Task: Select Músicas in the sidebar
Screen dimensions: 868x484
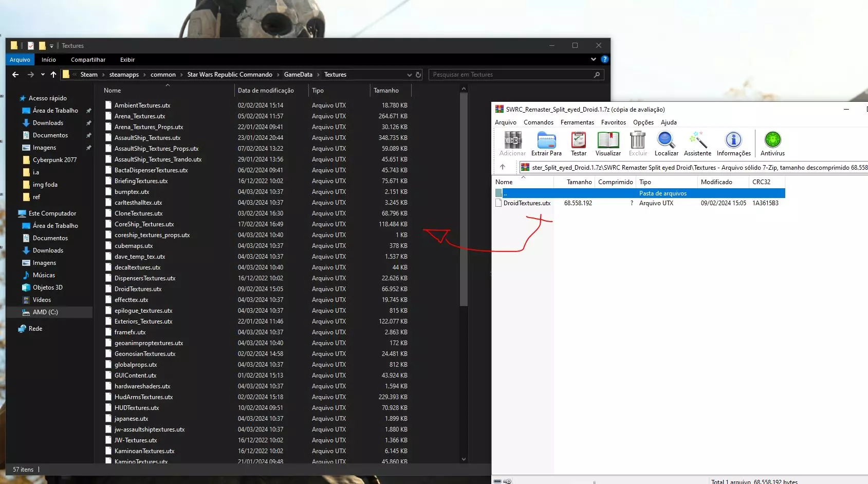Action: (x=44, y=275)
